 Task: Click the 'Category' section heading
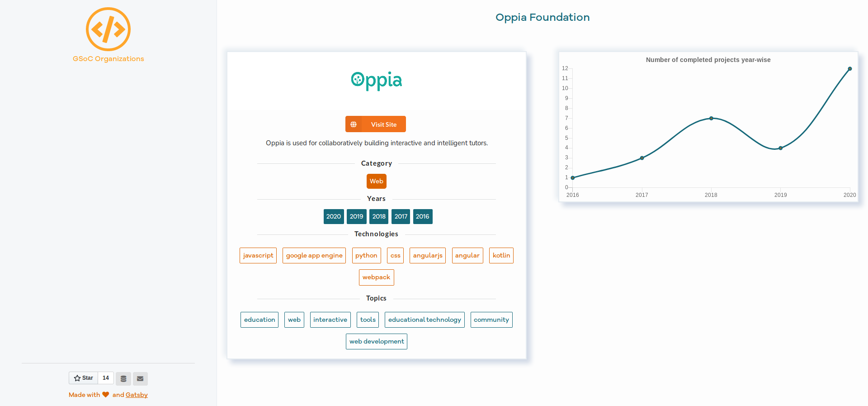tap(377, 163)
